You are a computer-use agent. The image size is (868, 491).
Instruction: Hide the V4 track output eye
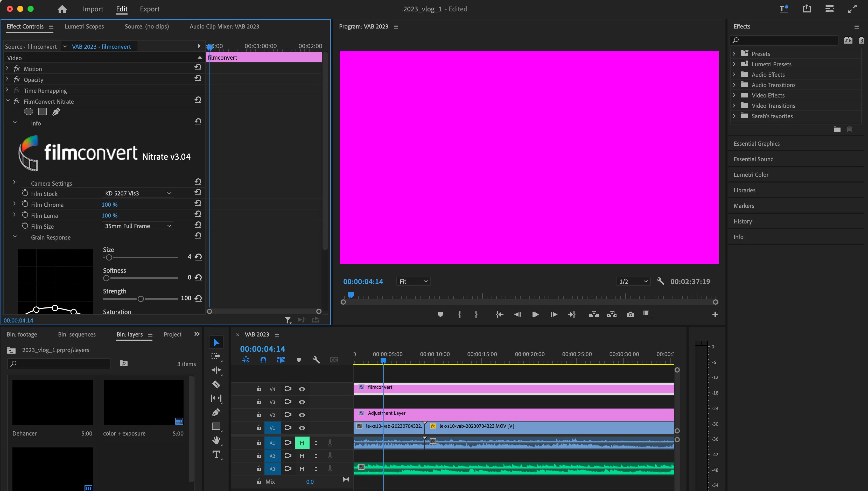302,389
